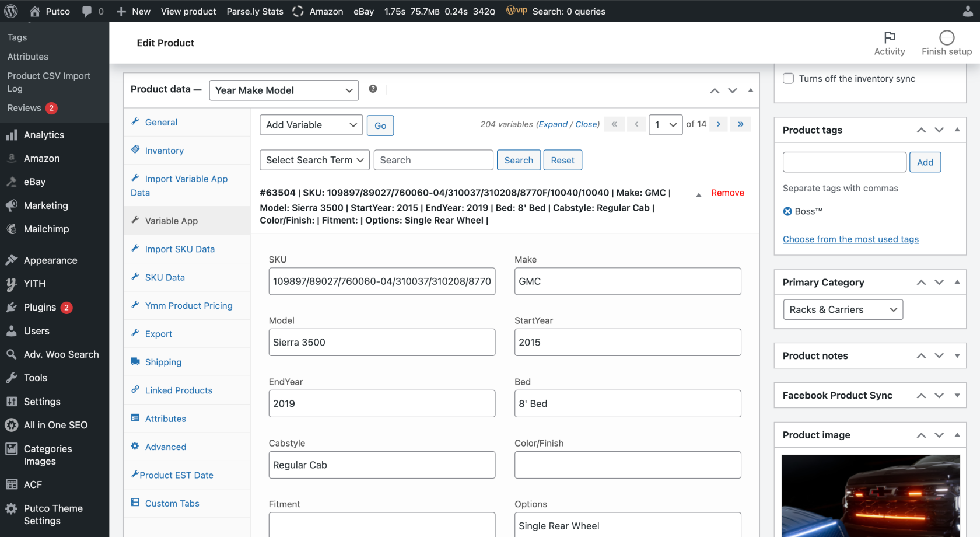
Task: Expand the Racks & Carriers category dropdown
Action: click(x=842, y=309)
